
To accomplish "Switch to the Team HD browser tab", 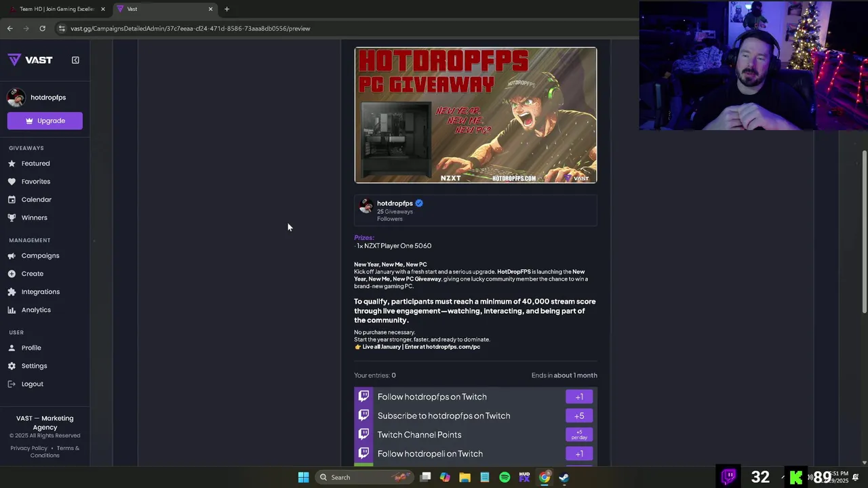I will click(57, 9).
